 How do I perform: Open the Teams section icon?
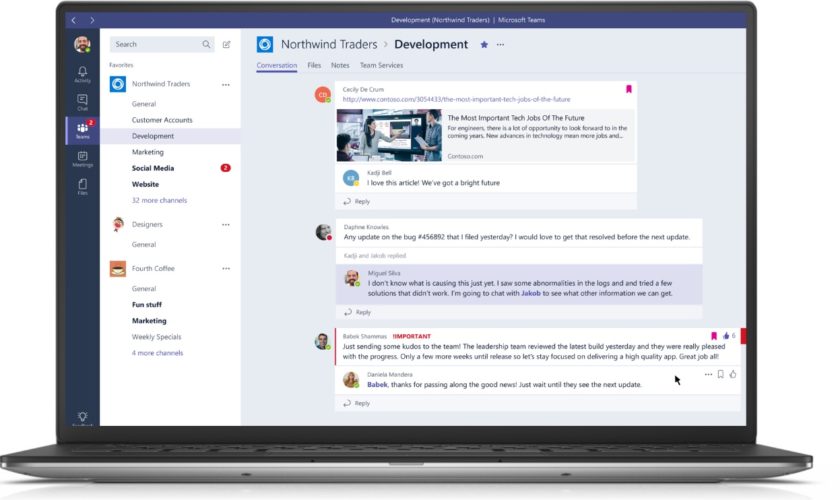pyautogui.click(x=82, y=130)
